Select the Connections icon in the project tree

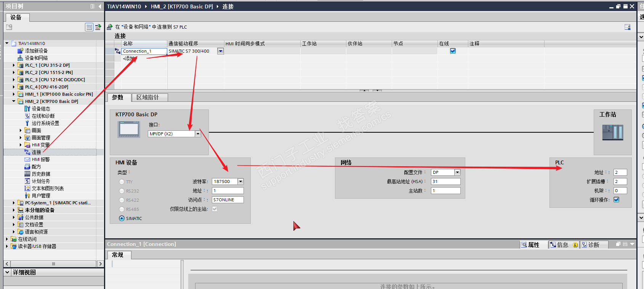pyautogui.click(x=27, y=152)
